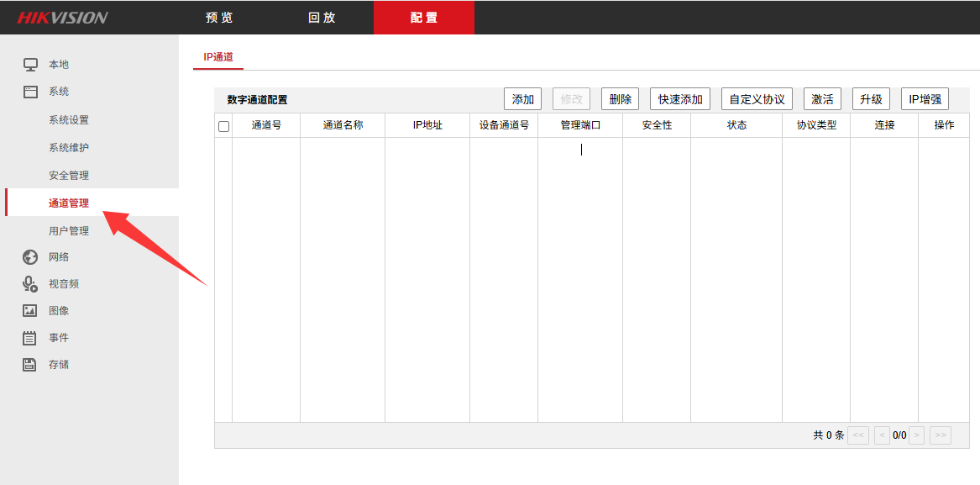980x485 pixels.
Task: Click the calendar icon for 事件
Action: pyautogui.click(x=30, y=338)
